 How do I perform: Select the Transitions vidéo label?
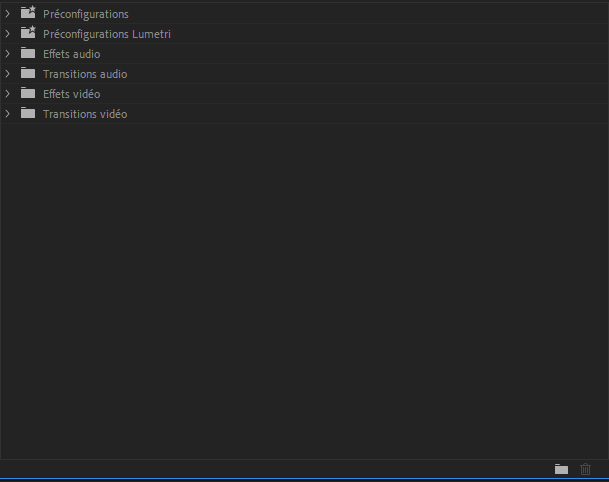point(84,114)
